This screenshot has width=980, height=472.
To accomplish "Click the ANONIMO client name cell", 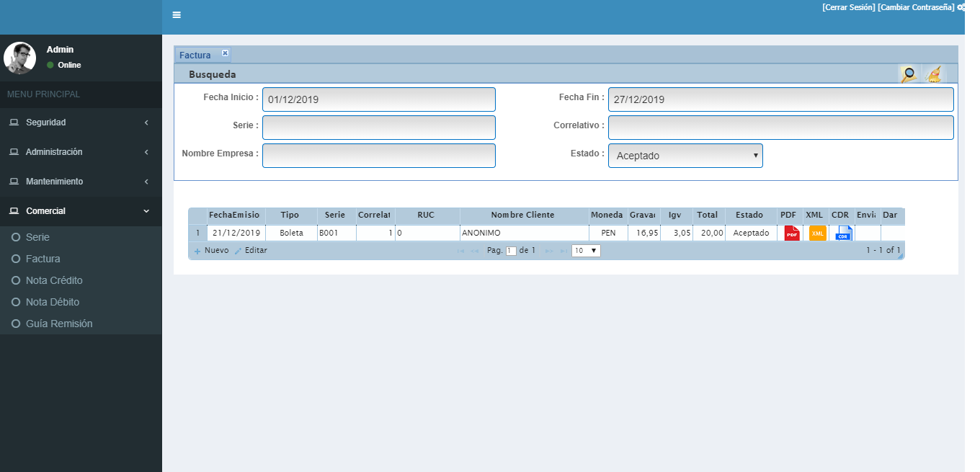I will click(x=523, y=233).
